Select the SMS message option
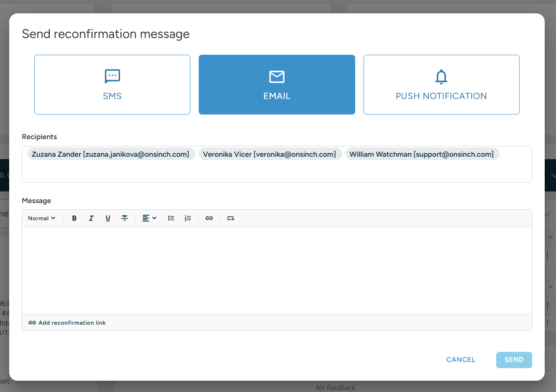Image resolution: width=556 pixels, height=392 pixels. [x=112, y=84]
